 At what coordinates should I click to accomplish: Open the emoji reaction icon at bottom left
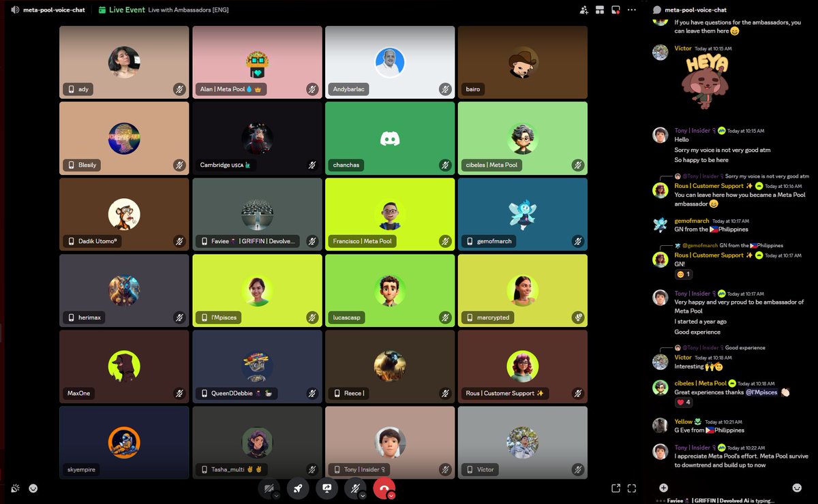[33, 488]
